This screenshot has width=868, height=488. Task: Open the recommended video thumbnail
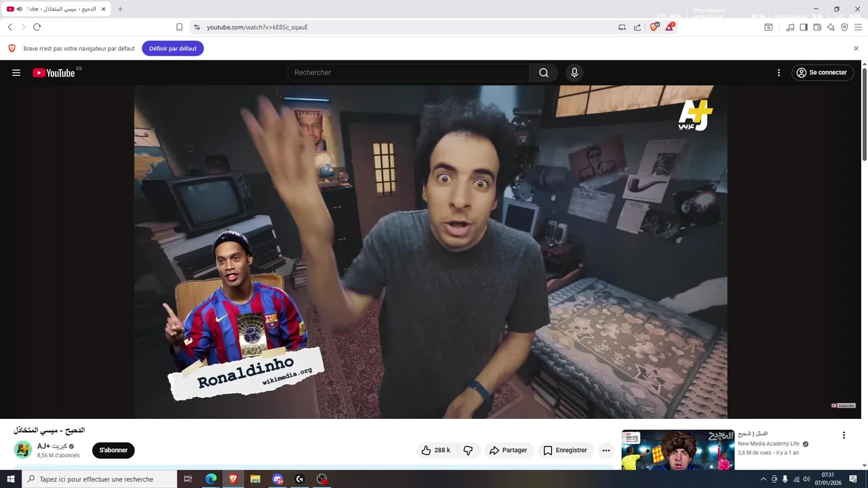tap(677, 449)
